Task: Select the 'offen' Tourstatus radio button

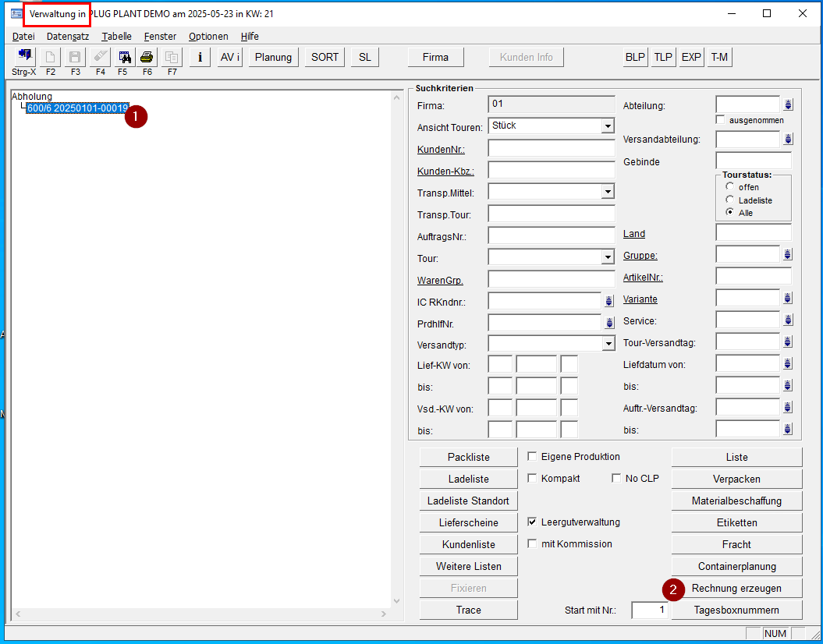Action: click(x=729, y=187)
